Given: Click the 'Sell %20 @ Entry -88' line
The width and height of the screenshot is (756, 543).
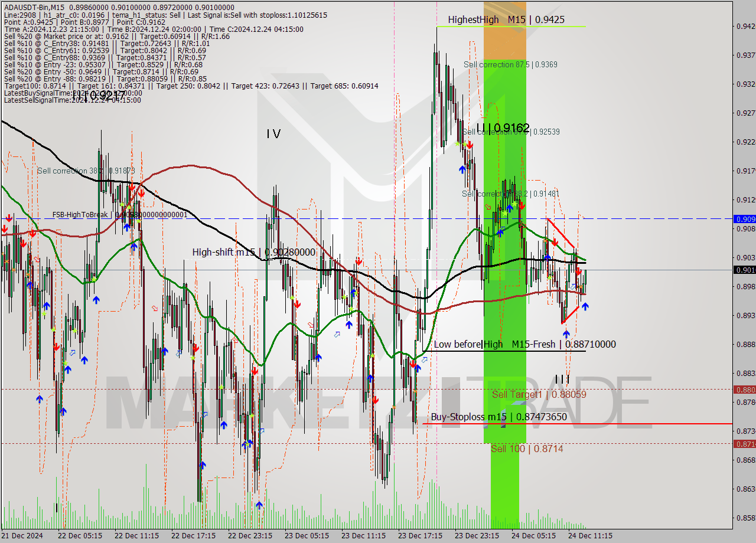Looking at the screenshot, I should 105,78.
